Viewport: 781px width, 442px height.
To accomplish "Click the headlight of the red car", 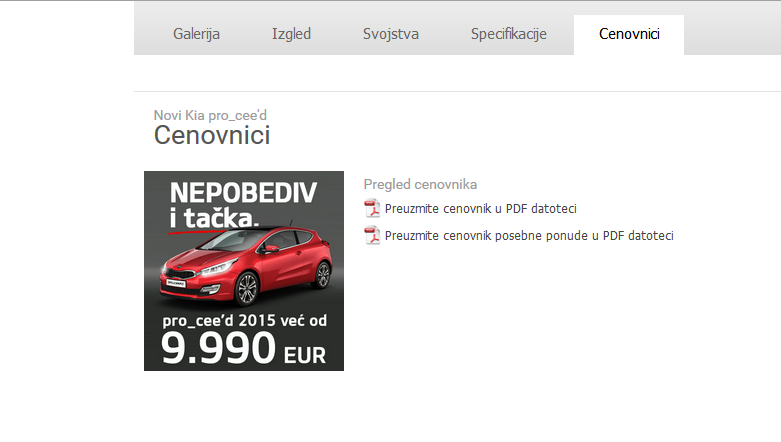I will click(219, 268).
